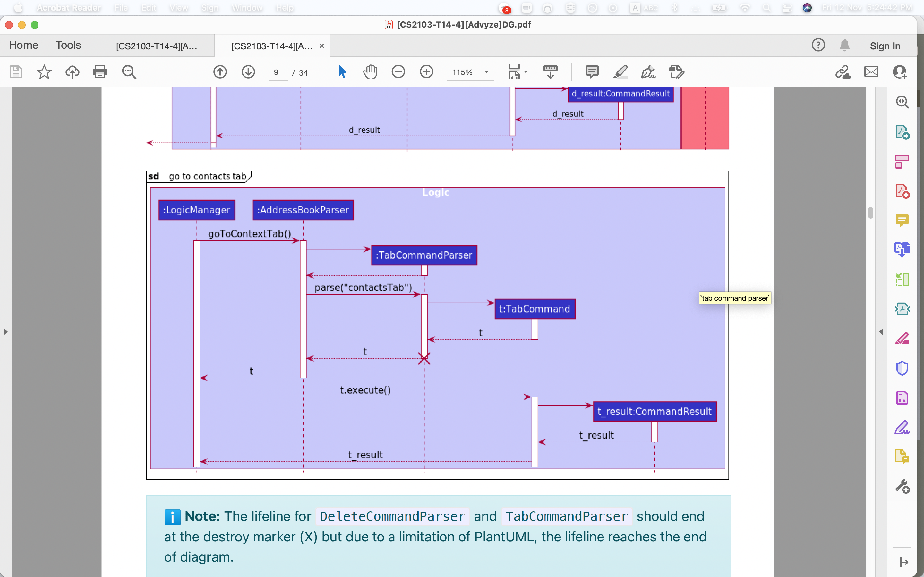
Task: Open the fit page options dropdown
Action: pos(526,72)
